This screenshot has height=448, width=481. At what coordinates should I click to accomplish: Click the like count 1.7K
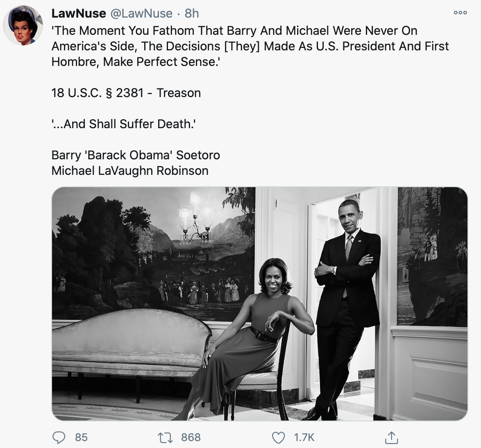point(304,437)
